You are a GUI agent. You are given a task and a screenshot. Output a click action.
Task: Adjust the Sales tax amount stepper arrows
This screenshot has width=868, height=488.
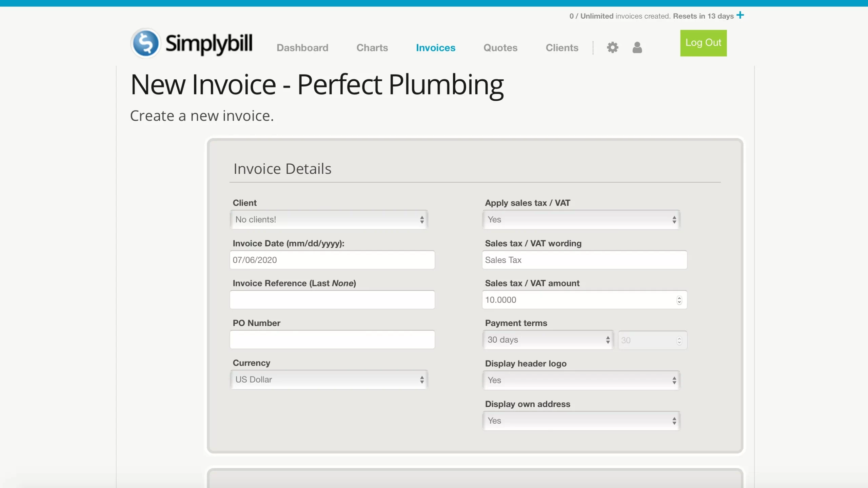[x=679, y=300]
